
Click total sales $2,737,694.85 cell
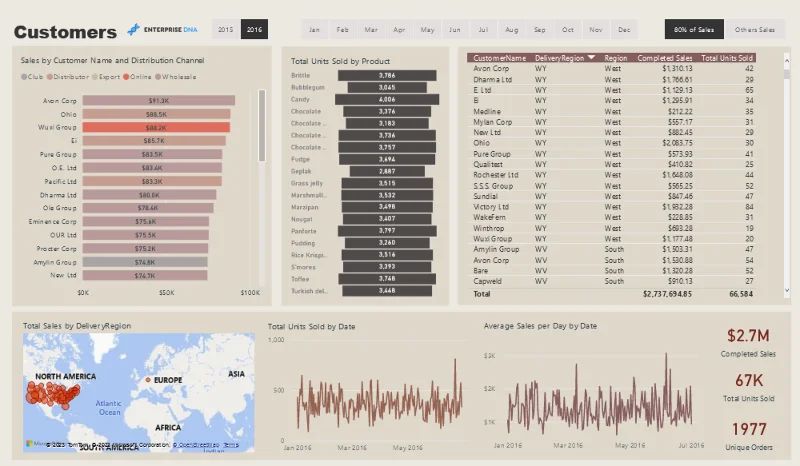(x=667, y=294)
